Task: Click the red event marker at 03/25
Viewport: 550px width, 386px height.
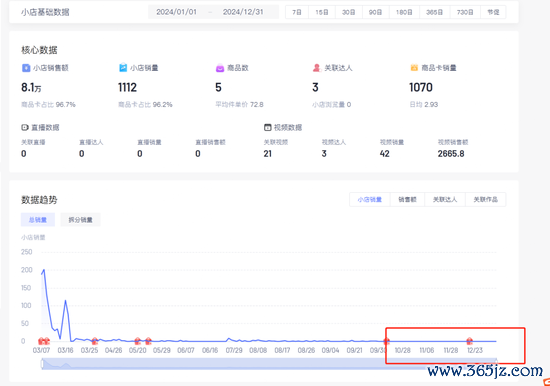Action: pos(95,341)
